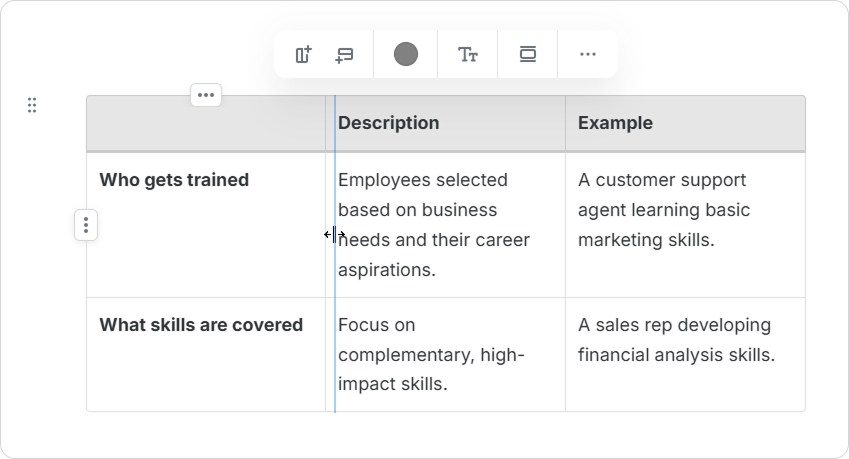Click the insert row icon in toolbar

click(x=344, y=55)
